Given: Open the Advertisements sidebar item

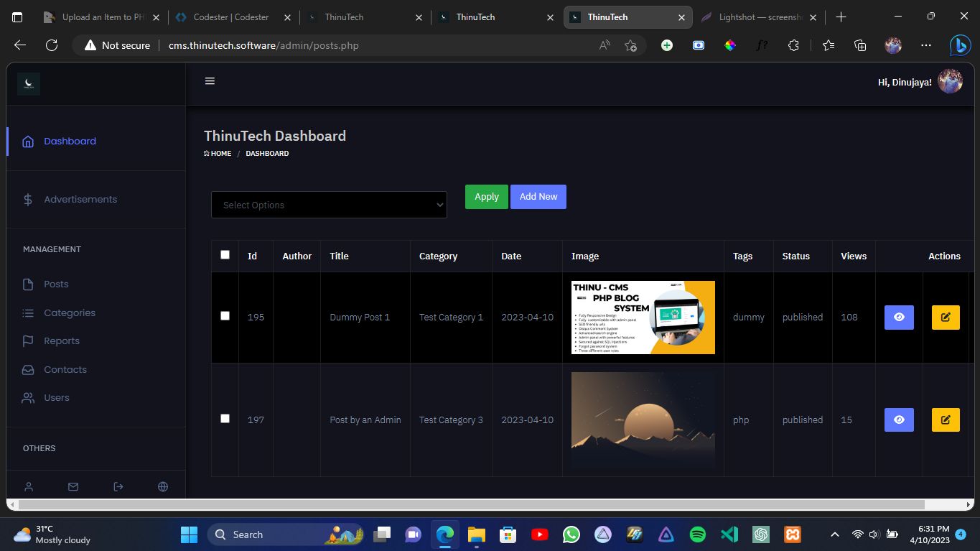Looking at the screenshot, I should coord(80,200).
